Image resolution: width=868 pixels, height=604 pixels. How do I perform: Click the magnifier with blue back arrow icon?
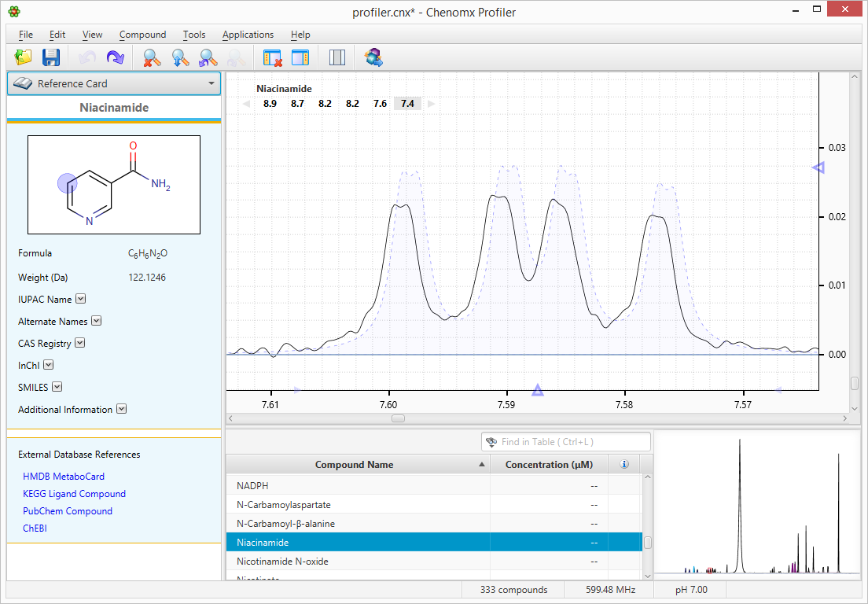208,57
